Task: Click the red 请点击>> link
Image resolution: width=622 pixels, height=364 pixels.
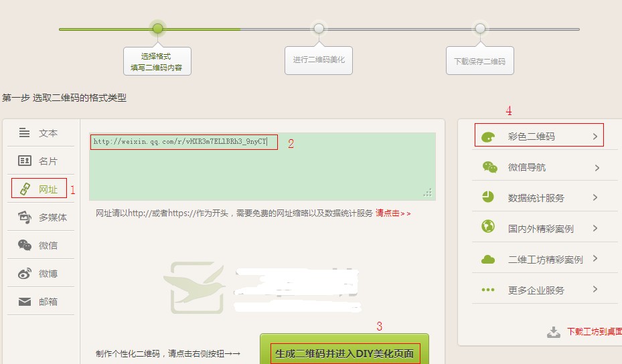Action: [x=393, y=213]
